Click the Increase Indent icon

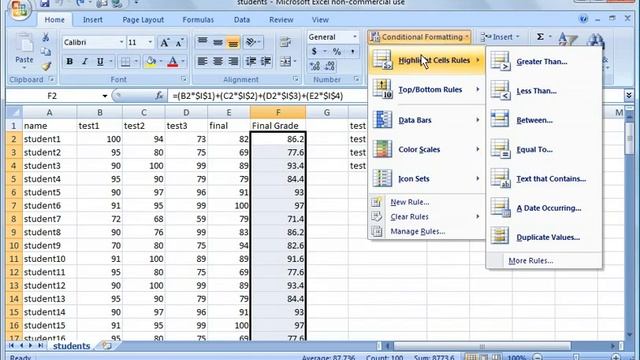[x=266, y=62]
